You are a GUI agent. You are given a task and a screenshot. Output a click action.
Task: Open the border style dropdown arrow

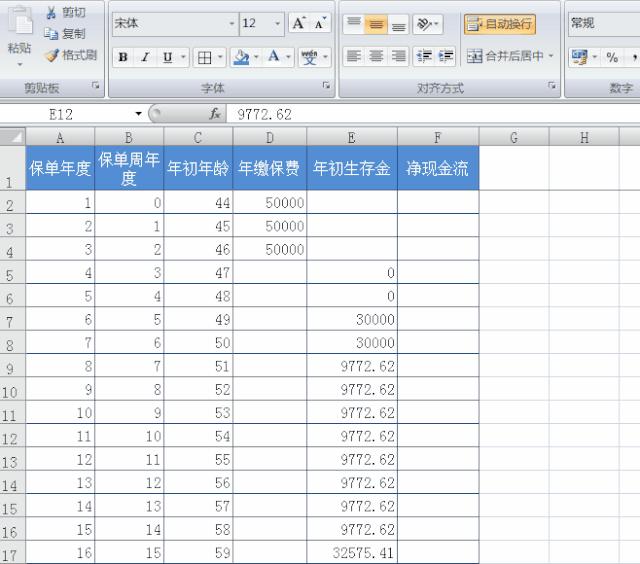220,58
